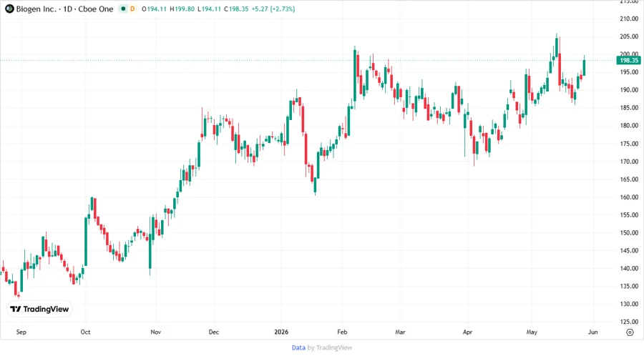Click the 'by TradingView' attribution text
This screenshot has height=356, width=644.
coord(330,347)
